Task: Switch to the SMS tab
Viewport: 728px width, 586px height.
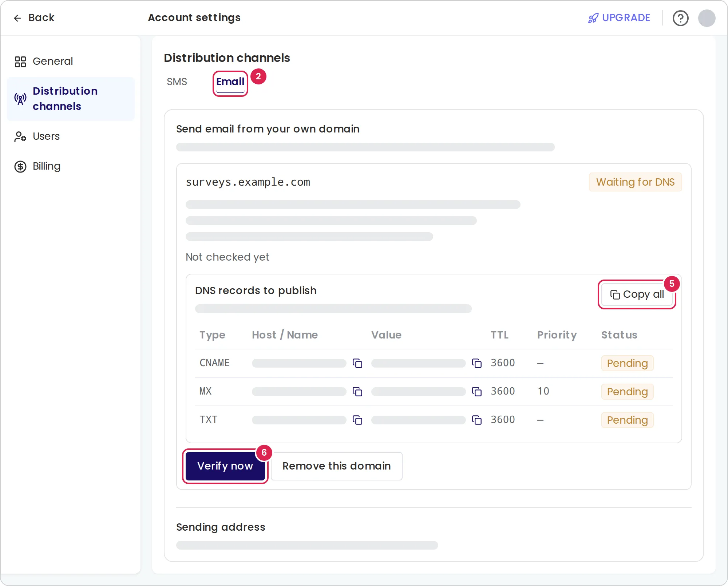Action: point(177,82)
